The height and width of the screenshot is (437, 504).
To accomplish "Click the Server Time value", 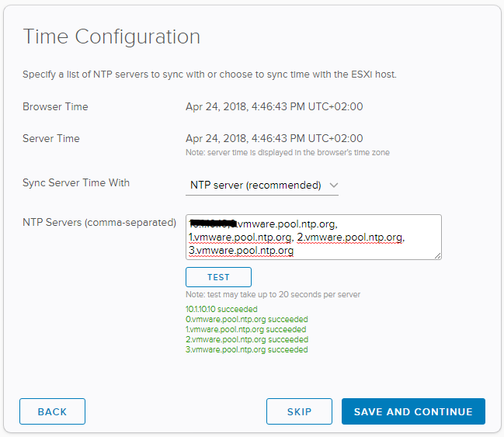I will tap(274, 138).
